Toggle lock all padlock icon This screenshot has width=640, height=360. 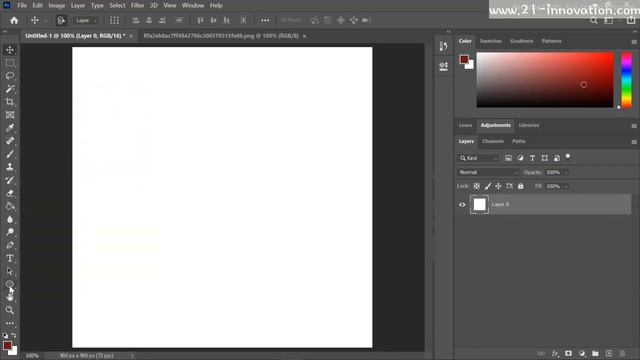(520, 186)
